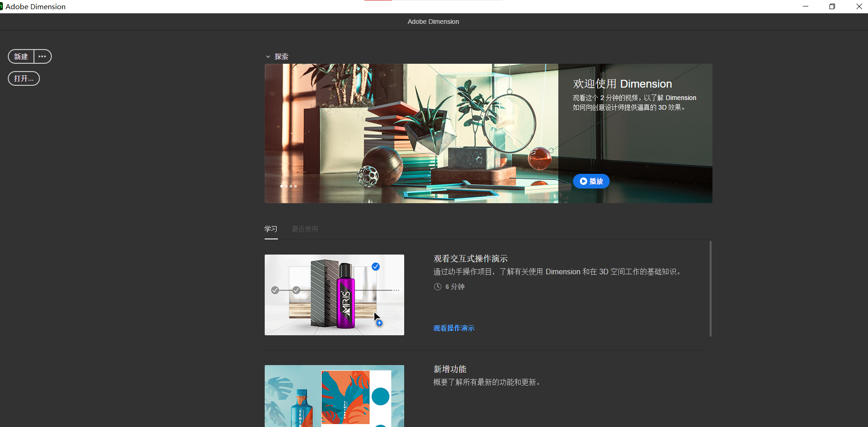This screenshot has width=868, height=427.
Task: Open the 新增功能 thumbnail image
Action: pyautogui.click(x=334, y=396)
